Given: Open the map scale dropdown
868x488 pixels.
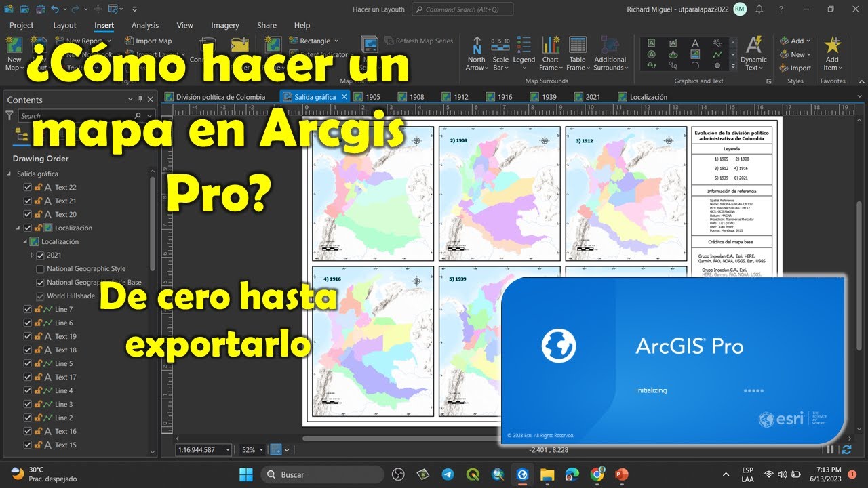Looking at the screenshot, I should click(x=226, y=449).
